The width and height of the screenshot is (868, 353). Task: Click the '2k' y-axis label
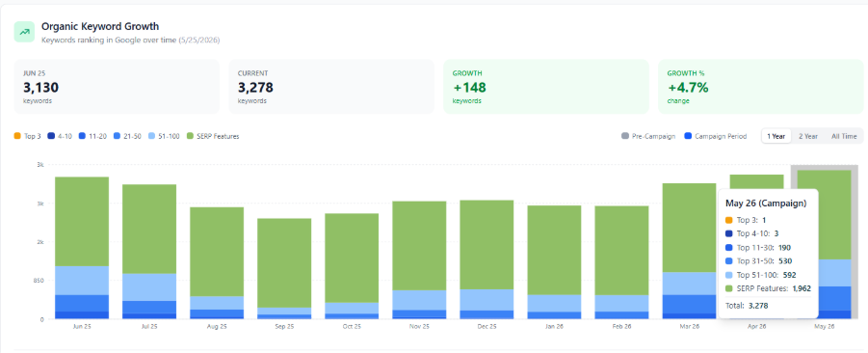[40, 242]
